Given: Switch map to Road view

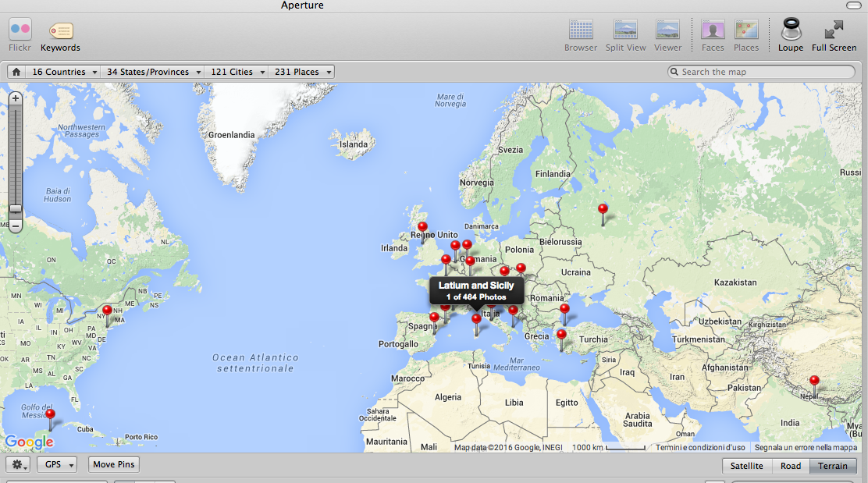Looking at the screenshot, I should click(x=791, y=466).
